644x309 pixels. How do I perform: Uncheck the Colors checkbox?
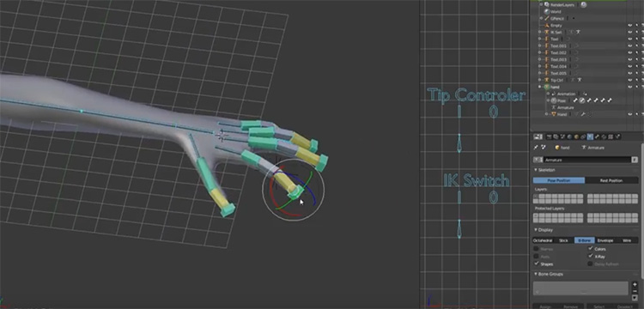(590, 249)
